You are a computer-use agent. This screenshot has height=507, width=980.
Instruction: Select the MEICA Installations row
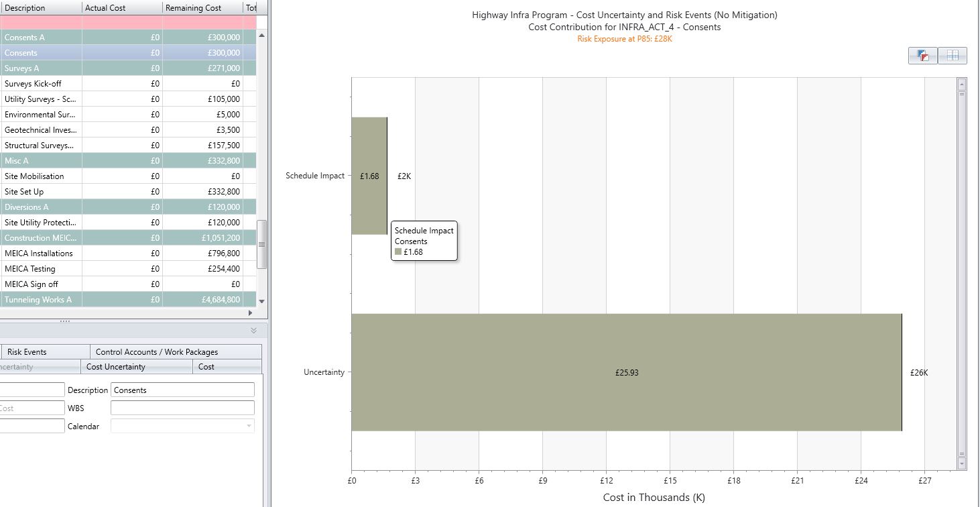click(x=40, y=253)
